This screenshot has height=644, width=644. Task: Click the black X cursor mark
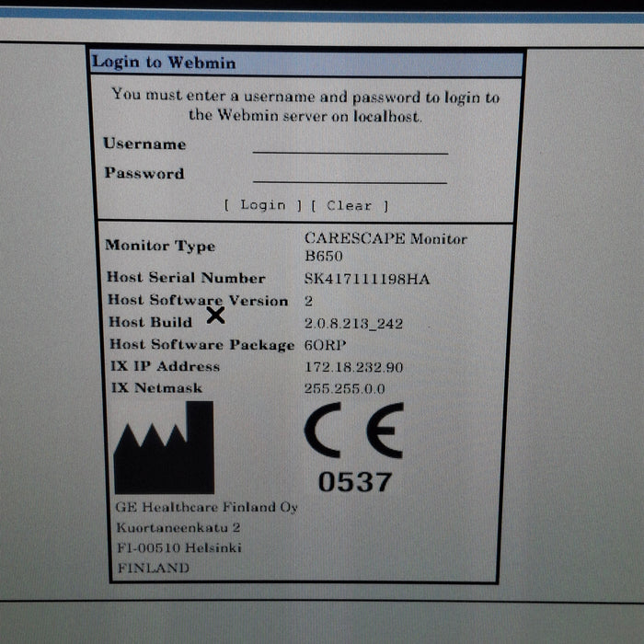click(215, 316)
